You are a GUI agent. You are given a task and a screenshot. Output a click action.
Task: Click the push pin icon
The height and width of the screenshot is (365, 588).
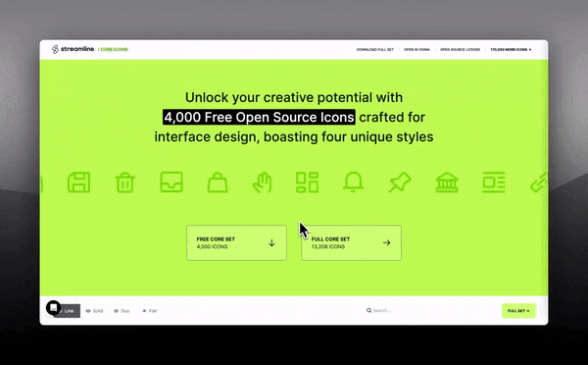(400, 182)
